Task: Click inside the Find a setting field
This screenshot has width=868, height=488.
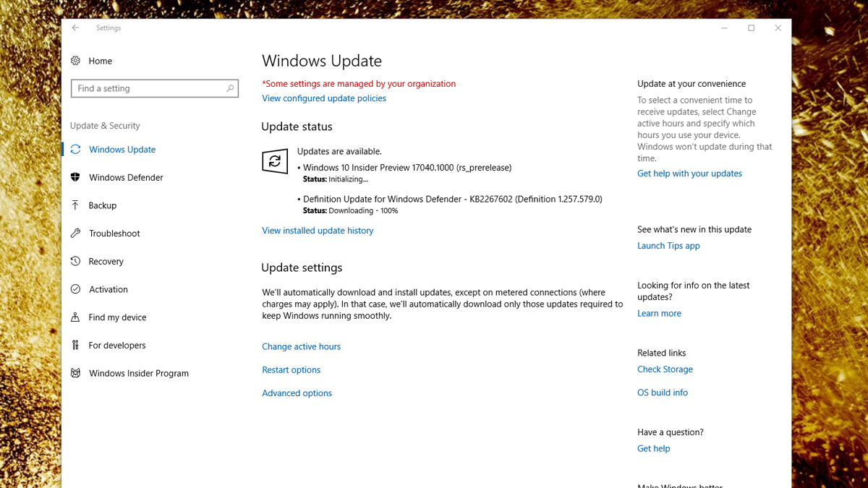Action: pos(148,88)
